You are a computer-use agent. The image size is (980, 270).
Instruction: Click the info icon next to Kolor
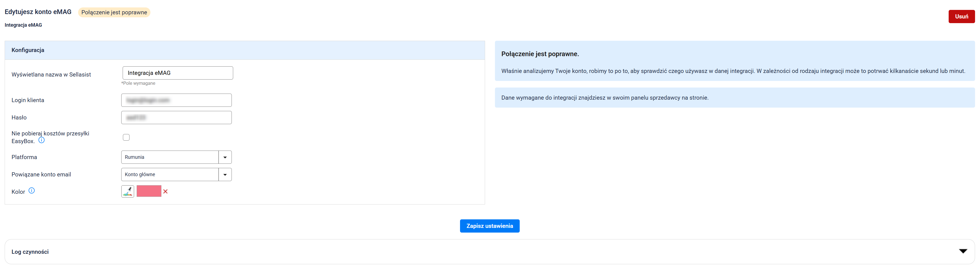[32, 191]
